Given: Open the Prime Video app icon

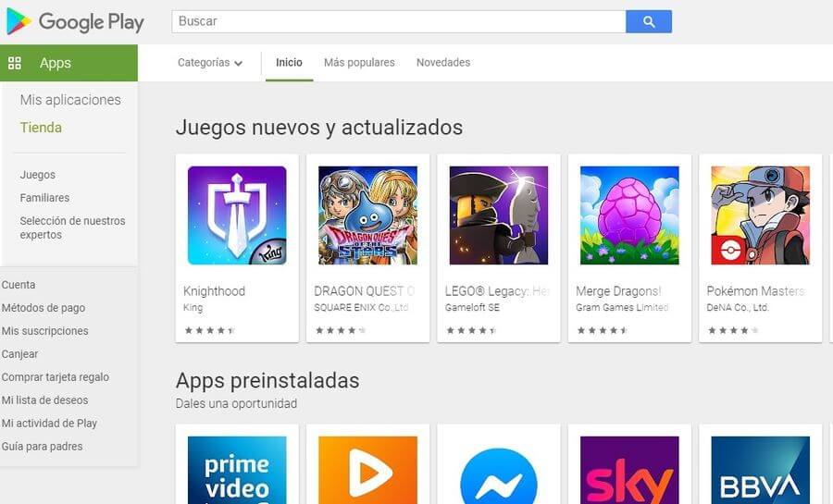Looking at the screenshot, I should pyautogui.click(x=237, y=470).
